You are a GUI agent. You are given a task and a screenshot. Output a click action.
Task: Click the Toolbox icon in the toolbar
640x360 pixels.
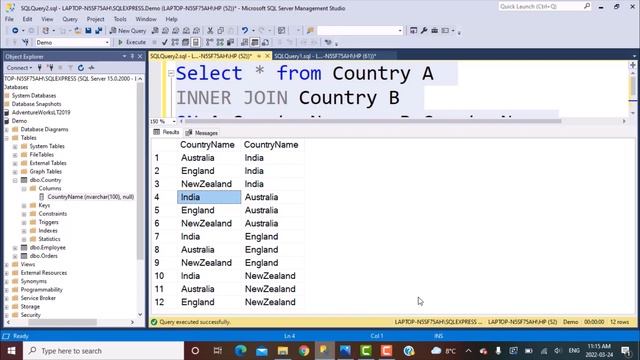[x=435, y=31]
